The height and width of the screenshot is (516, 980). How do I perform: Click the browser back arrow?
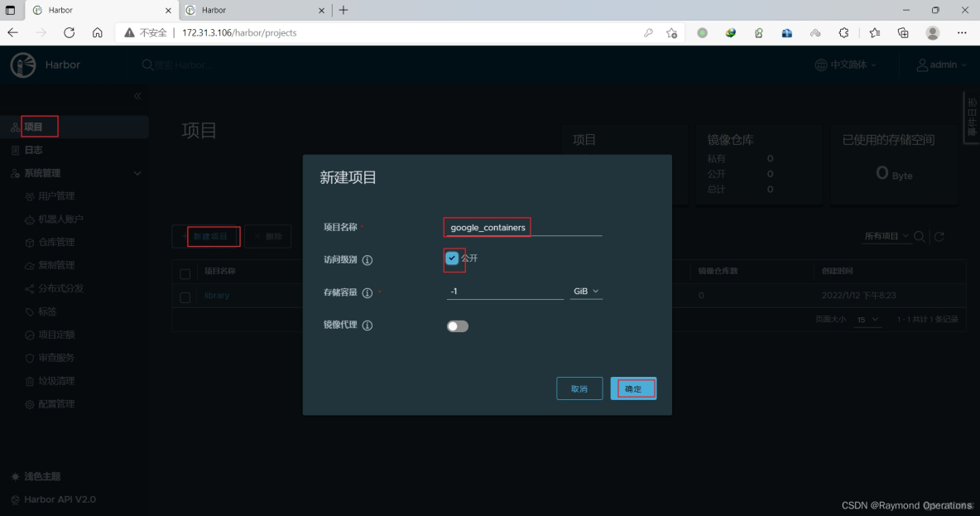coord(13,32)
